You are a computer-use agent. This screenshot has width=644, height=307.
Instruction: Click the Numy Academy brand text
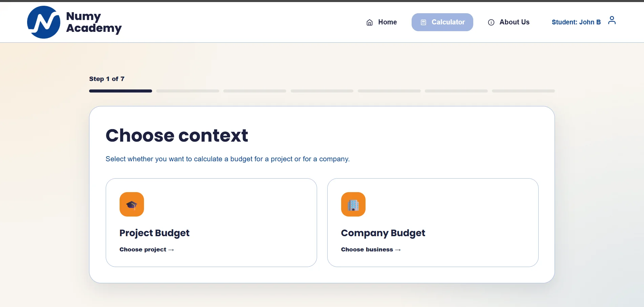(x=94, y=22)
